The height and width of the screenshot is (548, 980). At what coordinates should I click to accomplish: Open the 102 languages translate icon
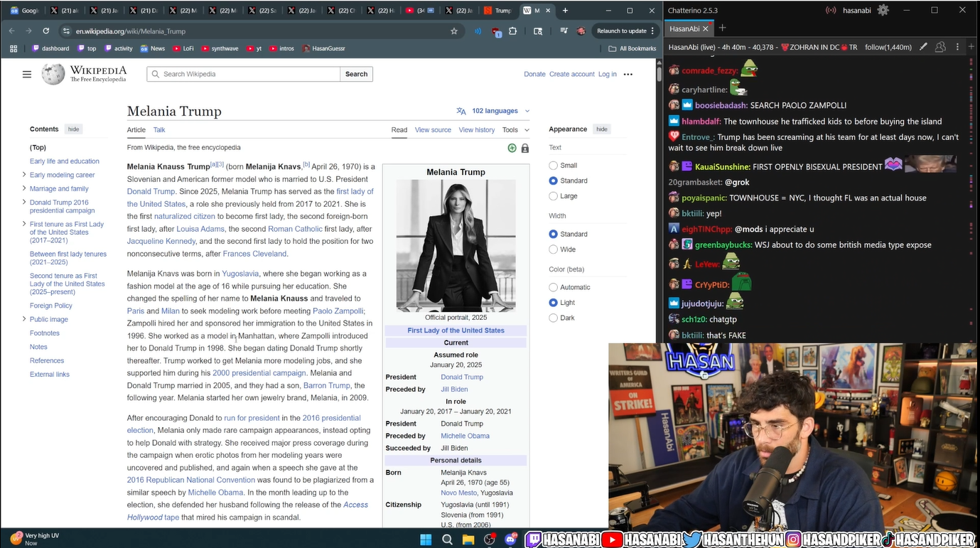461,111
